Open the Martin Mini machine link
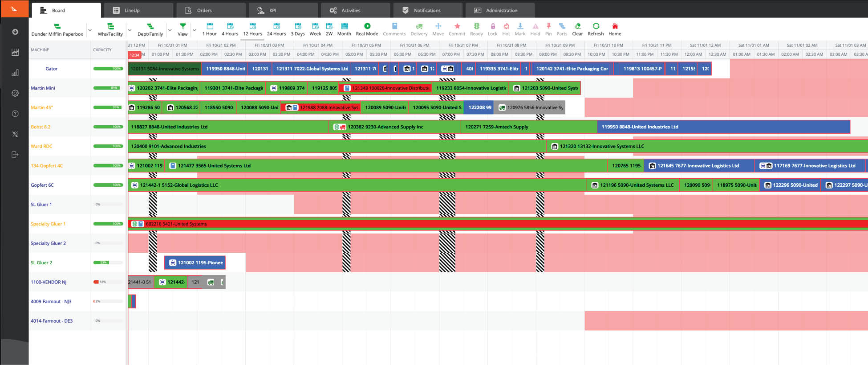This screenshot has height=365, width=868. (x=43, y=88)
